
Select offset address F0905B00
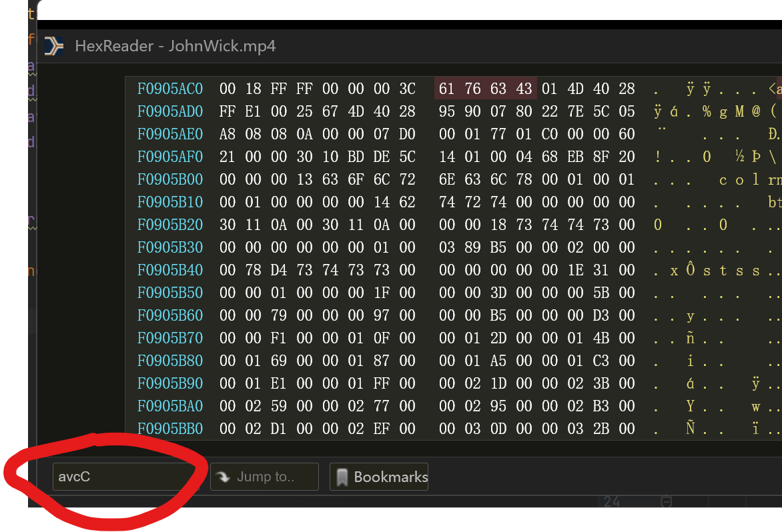click(170, 179)
